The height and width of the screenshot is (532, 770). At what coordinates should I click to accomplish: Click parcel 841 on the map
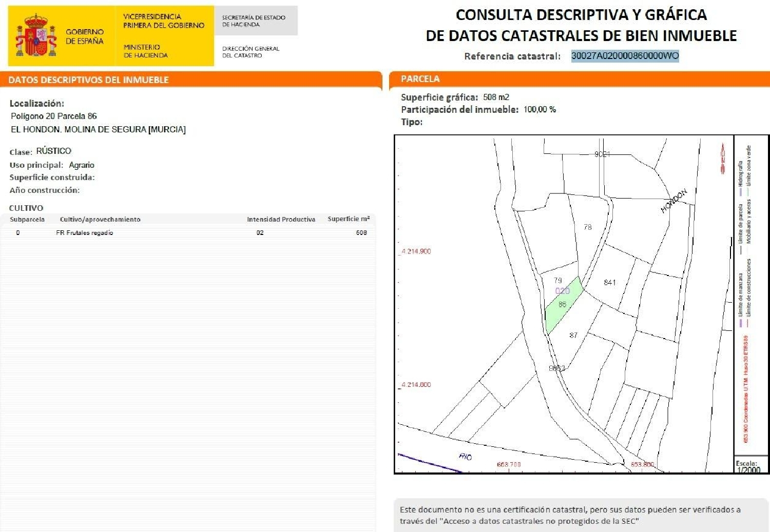point(609,282)
